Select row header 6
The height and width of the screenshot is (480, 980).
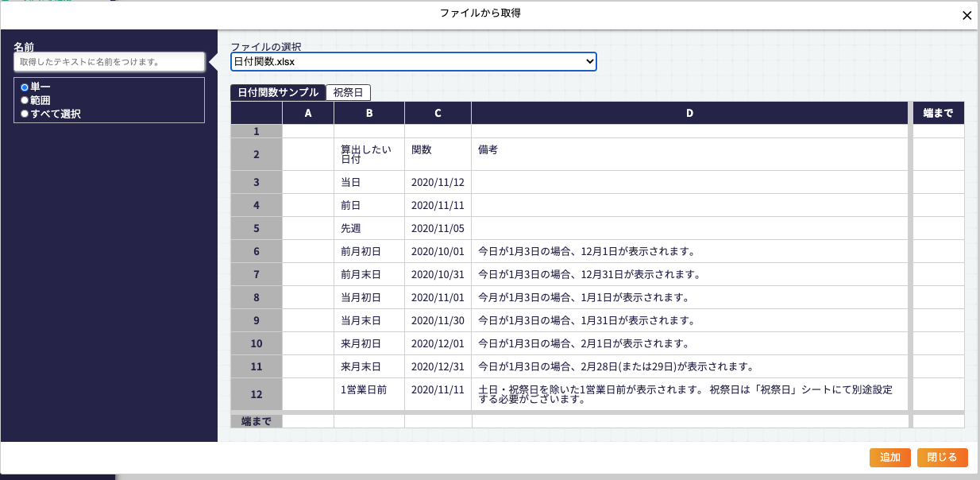click(x=257, y=251)
